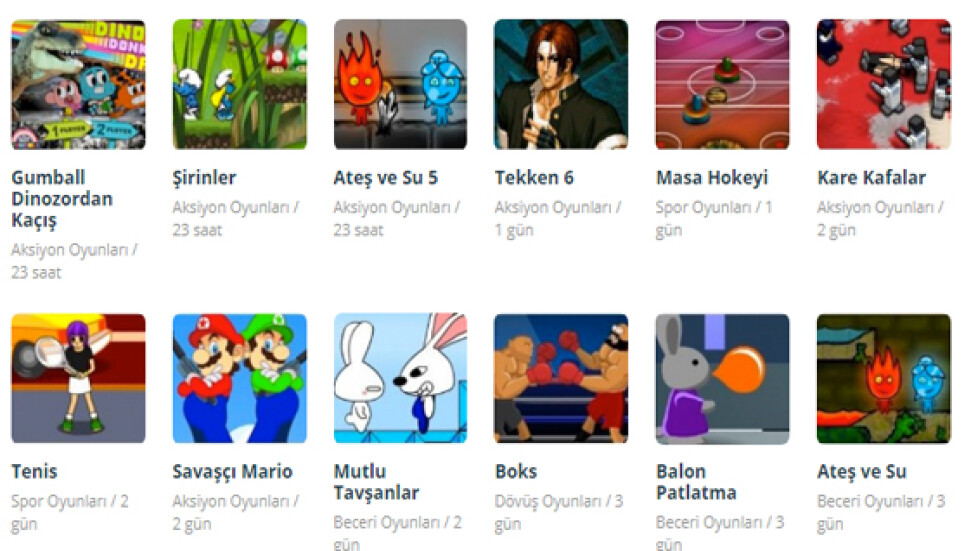
Task: Follow the Gumball Dinozordan Kaçış title link
Action: coord(62,199)
